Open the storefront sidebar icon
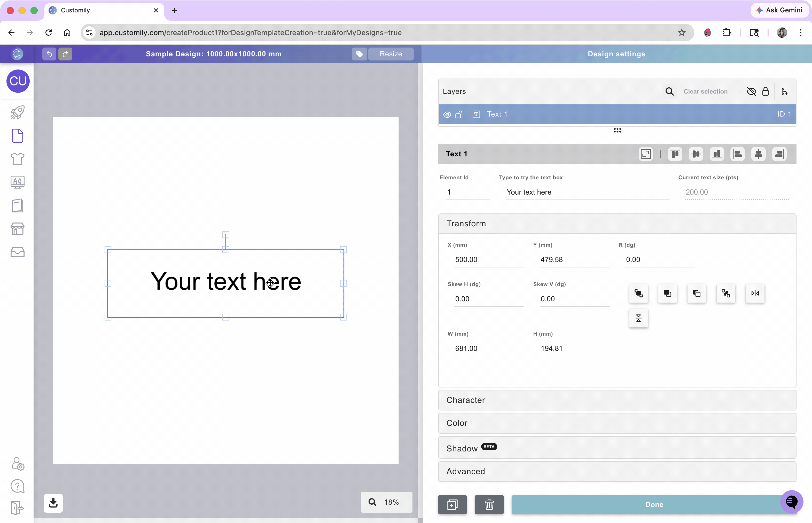Image resolution: width=812 pixels, height=523 pixels. click(17, 229)
